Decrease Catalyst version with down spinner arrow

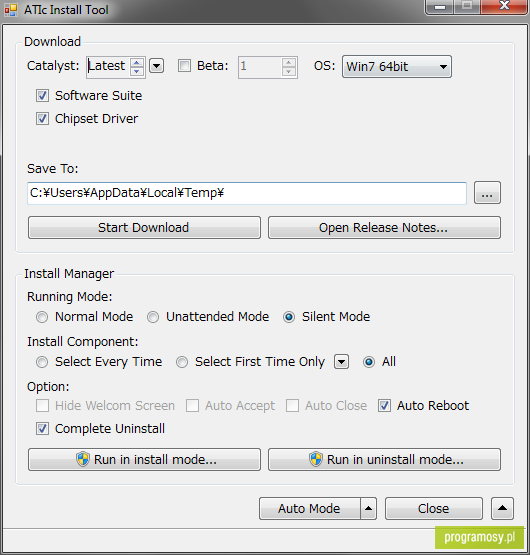pos(137,71)
